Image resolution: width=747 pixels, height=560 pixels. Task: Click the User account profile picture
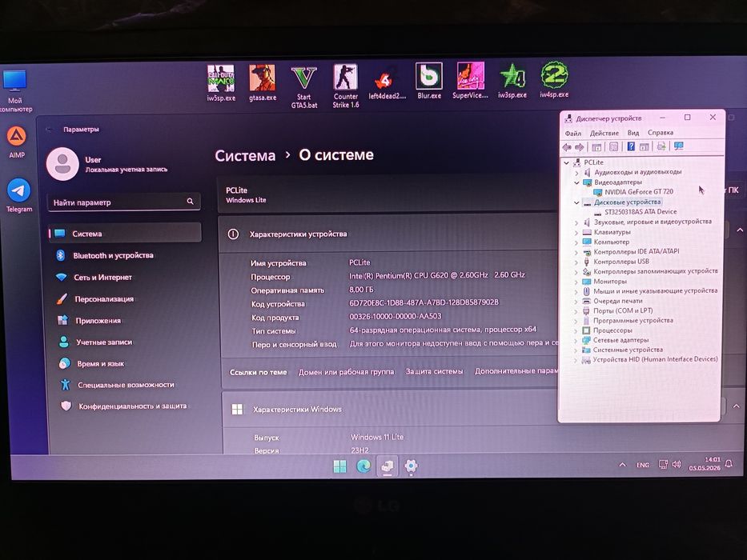click(x=62, y=164)
